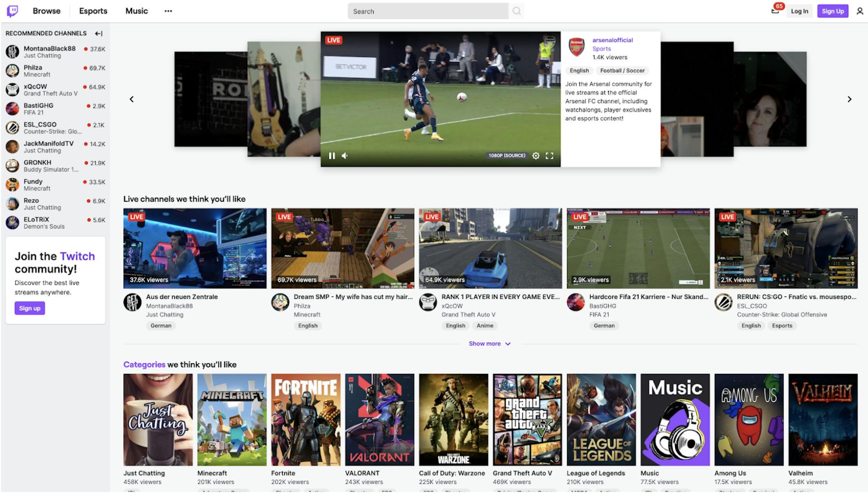Click ESL_CSGO avatar under CS:GO stream card

tap(723, 302)
